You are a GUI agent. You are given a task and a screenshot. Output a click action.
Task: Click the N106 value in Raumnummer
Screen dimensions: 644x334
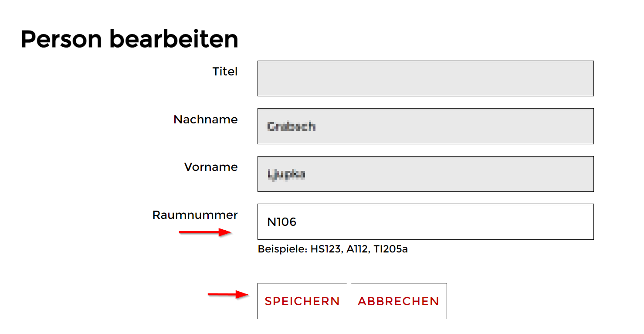tap(282, 222)
